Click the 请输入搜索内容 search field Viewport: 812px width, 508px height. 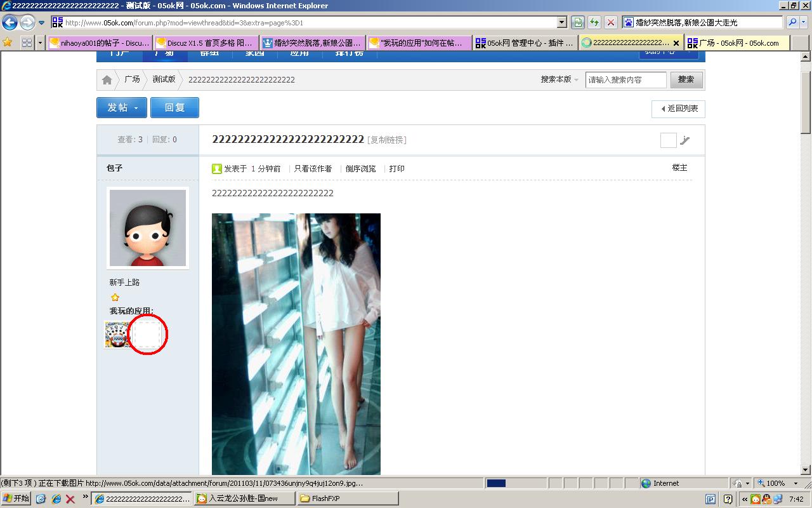click(625, 80)
